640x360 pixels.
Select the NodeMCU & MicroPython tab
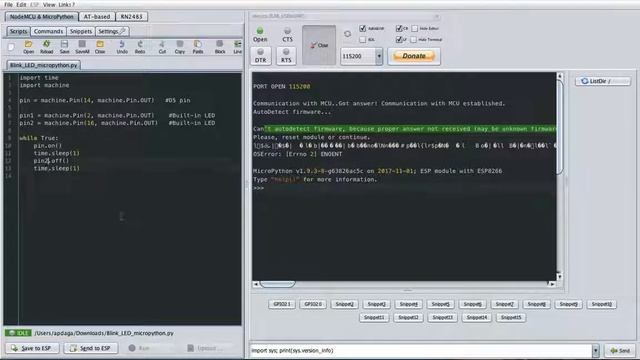coord(42,17)
